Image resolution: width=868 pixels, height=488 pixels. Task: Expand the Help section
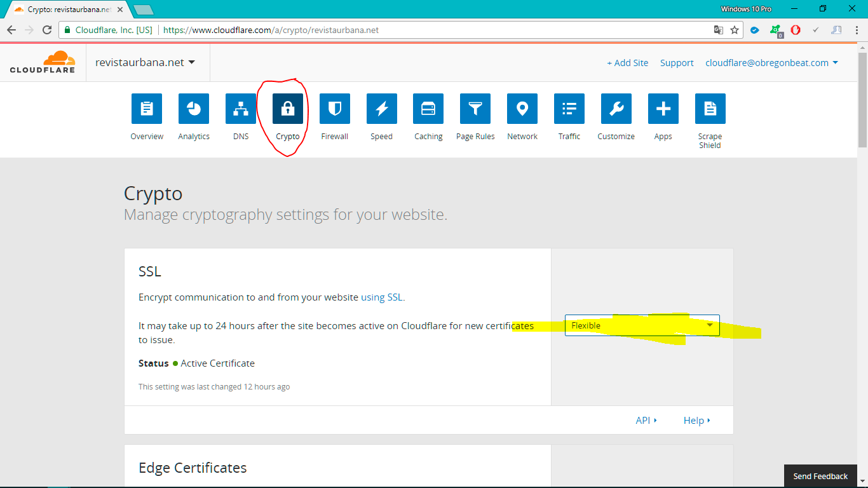(x=697, y=420)
